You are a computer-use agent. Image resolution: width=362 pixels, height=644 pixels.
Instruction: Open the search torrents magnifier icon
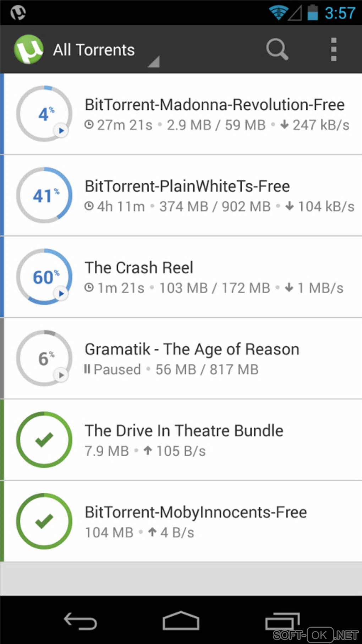click(x=277, y=49)
